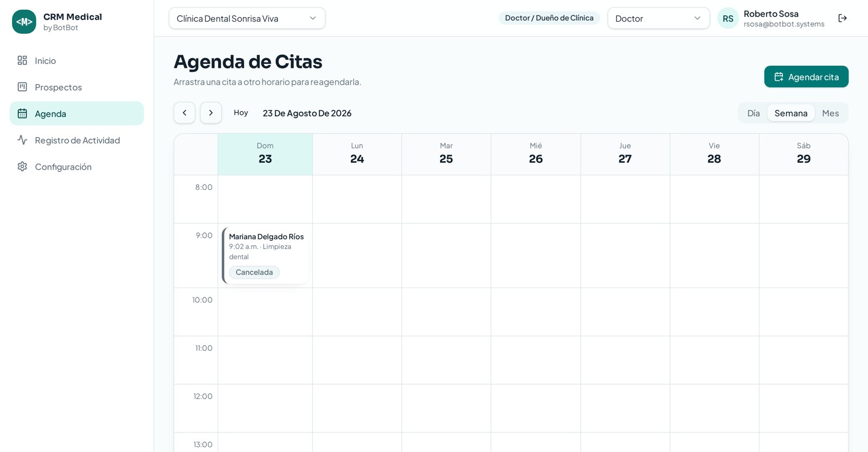Select the Vie 28 column header
The image size is (868, 452).
[x=714, y=154]
